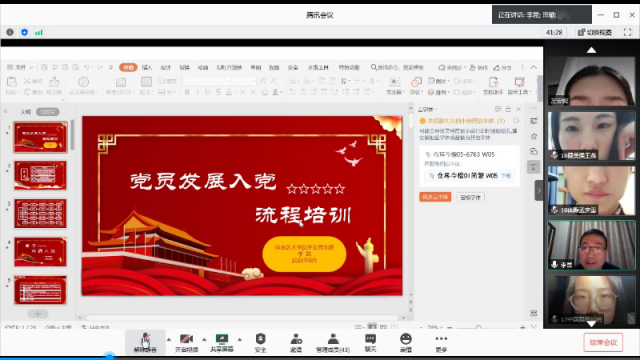Viewport: 640px width, 360px height.
Task: Open the 更多 more options icon
Action: 441,342
